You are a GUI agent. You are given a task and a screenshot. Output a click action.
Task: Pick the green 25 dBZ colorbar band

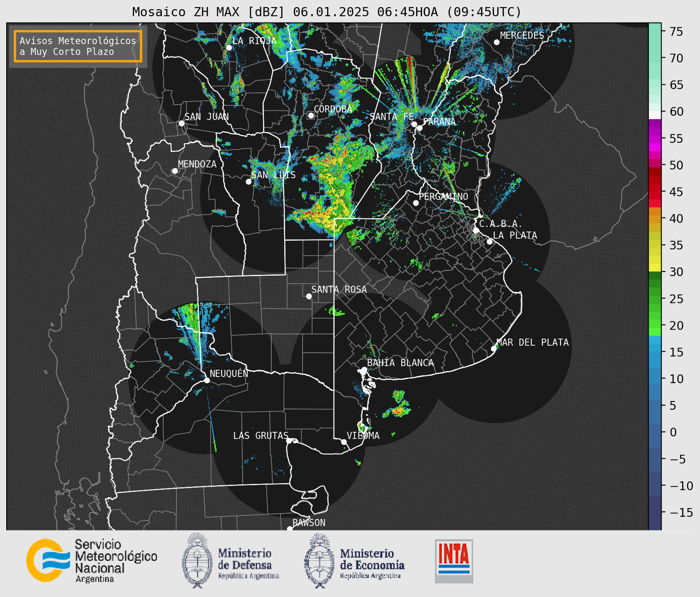[x=655, y=299]
